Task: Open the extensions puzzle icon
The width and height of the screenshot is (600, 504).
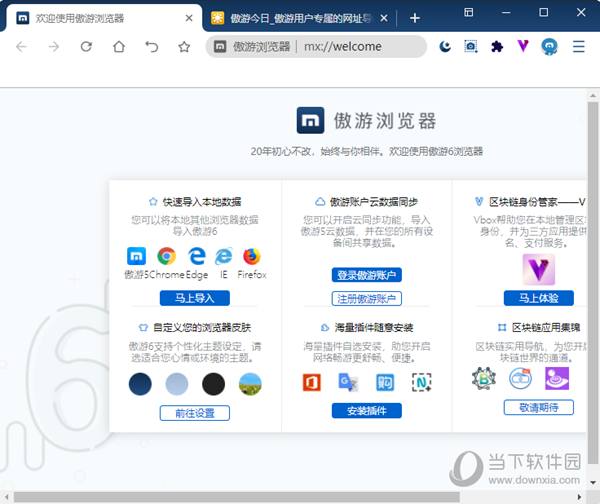Action: [497, 47]
